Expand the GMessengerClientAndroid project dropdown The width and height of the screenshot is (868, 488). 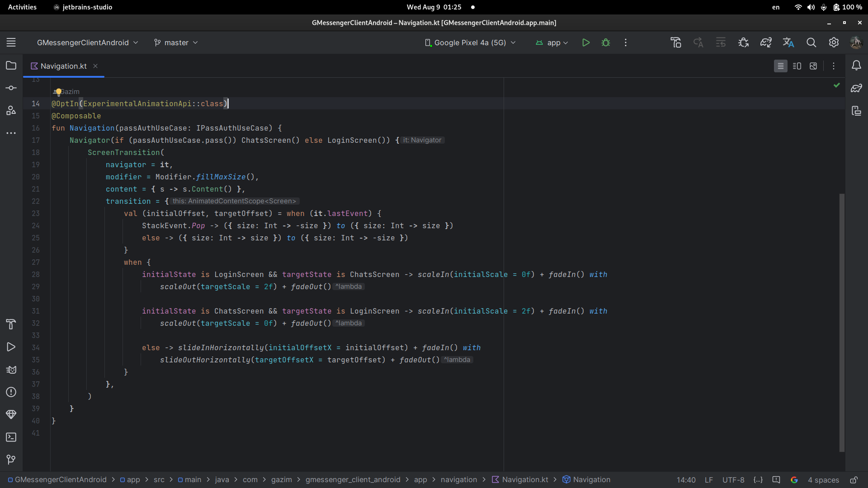tap(87, 42)
